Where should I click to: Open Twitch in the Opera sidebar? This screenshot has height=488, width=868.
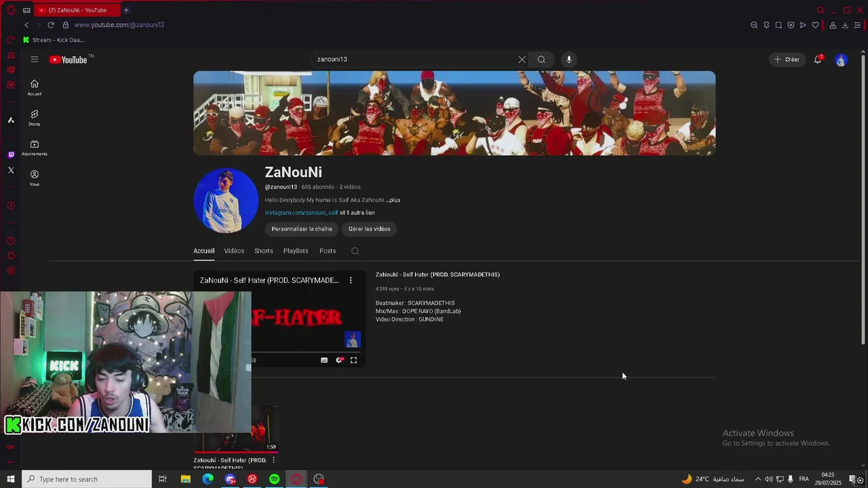coord(11,155)
